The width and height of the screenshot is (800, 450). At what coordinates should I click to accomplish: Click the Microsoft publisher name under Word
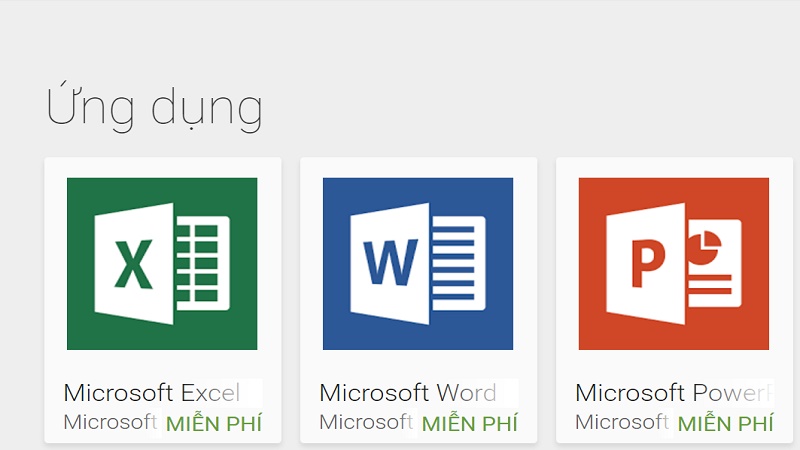366,422
